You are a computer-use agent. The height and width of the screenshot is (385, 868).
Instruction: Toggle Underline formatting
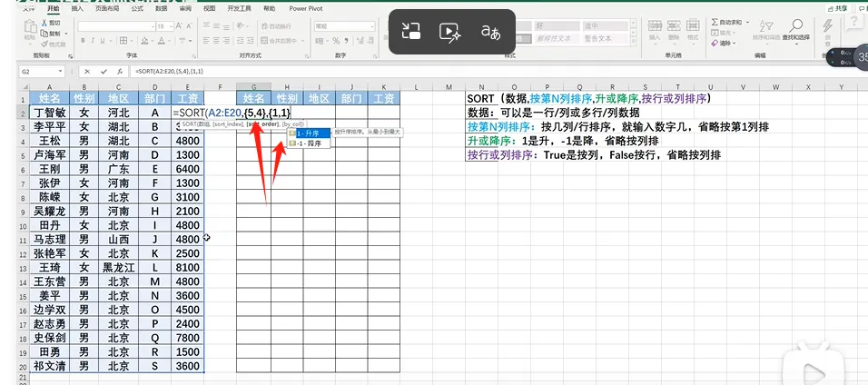coord(103,41)
